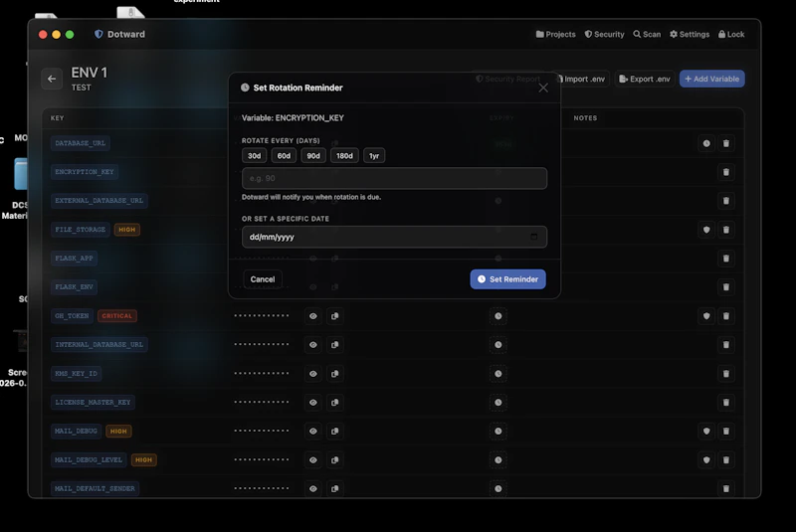This screenshot has width=796, height=532.
Task: Delete the FILE_STORAGE variable
Action: coord(726,230)
